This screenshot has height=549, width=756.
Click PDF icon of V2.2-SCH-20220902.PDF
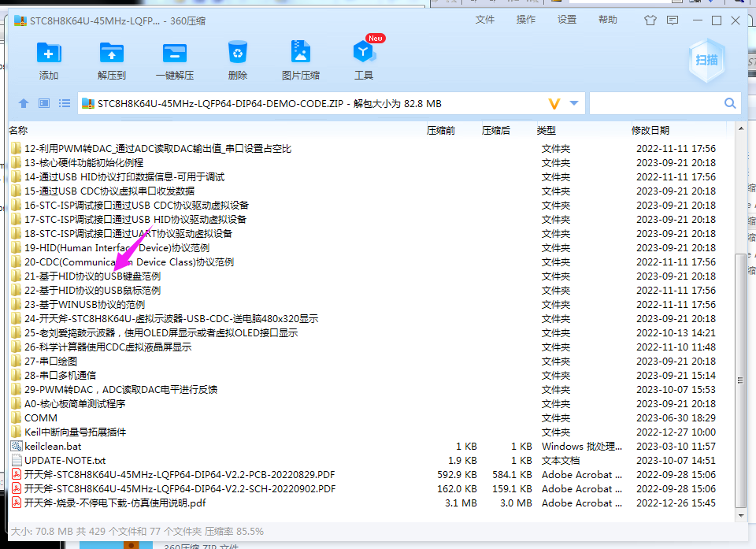tap(17, 488)
